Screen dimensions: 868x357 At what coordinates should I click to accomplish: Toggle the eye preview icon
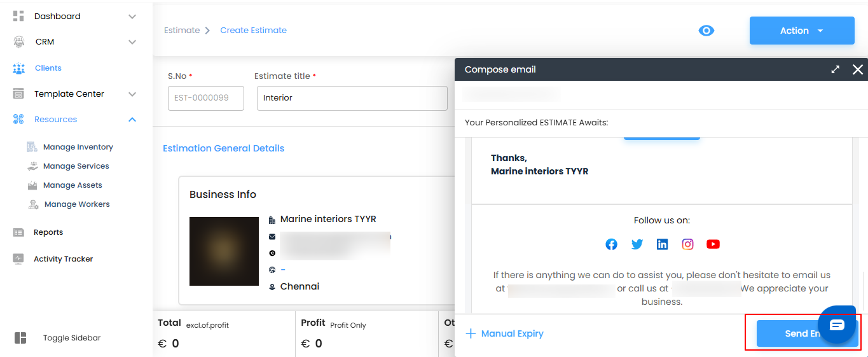(x=706, y=31)
